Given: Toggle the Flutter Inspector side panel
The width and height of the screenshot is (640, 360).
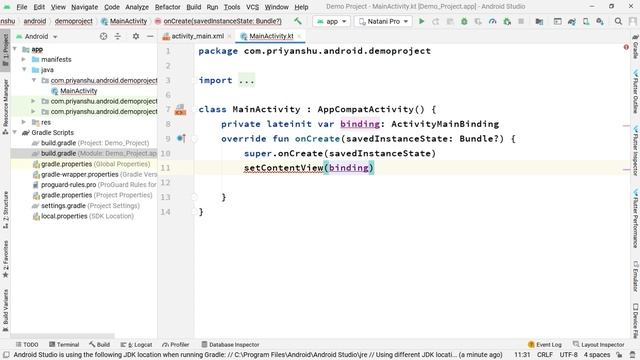Looking at the screenshot, I should pyautogui.click(x=635, y=151).
